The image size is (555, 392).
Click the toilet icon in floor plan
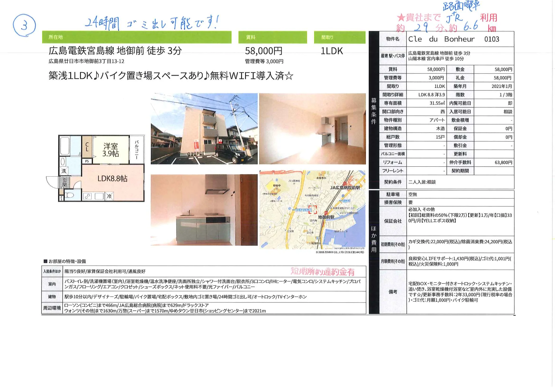coord(70,195)
